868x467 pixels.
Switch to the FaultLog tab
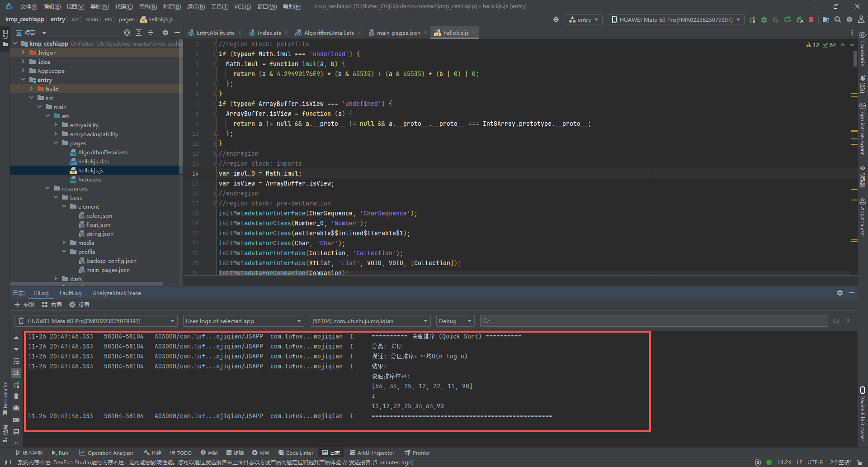pyautogui.click(x=71, y=293)
